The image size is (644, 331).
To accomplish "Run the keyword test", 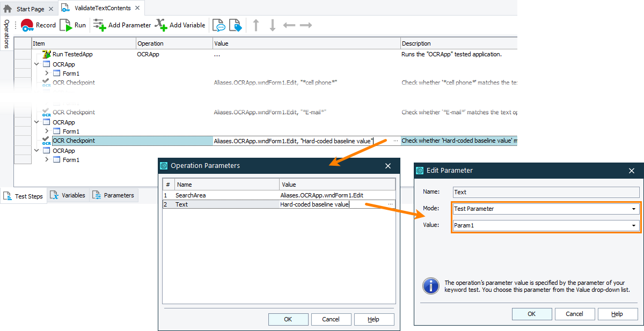I will (73, 25).
